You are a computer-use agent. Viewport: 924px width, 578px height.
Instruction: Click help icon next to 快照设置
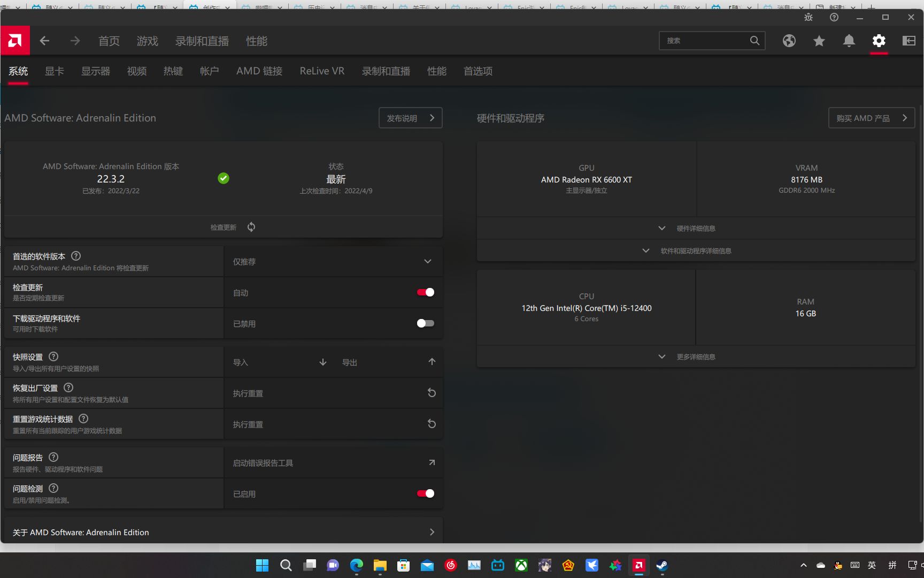coord(53,356)
